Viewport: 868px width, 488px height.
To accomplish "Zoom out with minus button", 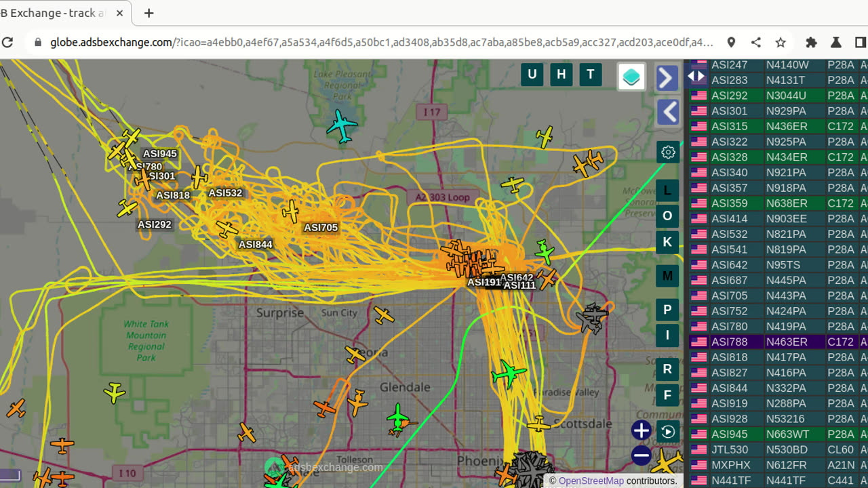I will 642,455.
